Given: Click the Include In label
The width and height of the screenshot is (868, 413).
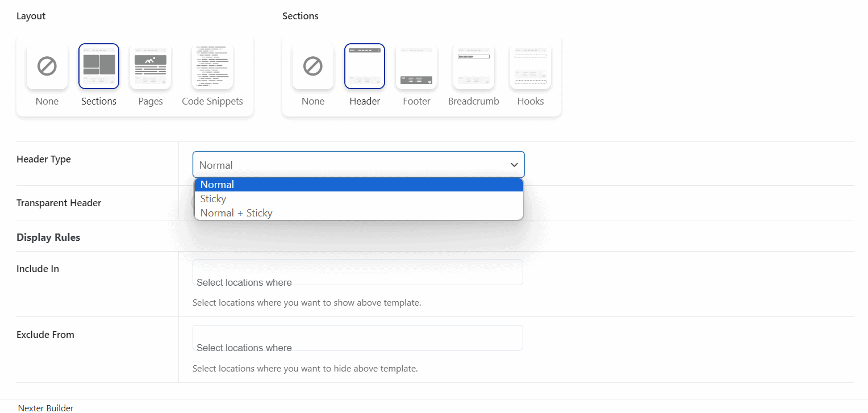Looking at the screenshot, I should [37, 269].
